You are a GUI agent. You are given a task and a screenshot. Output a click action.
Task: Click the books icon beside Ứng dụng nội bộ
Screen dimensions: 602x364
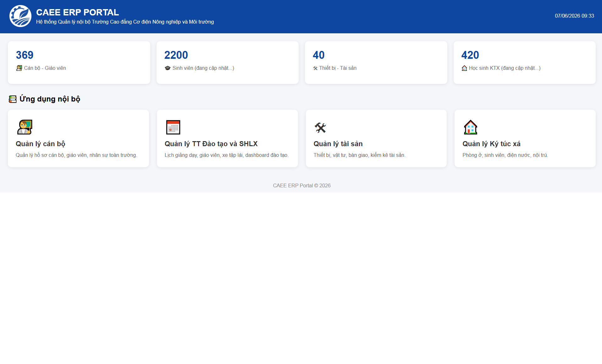[x=13, y=99]
